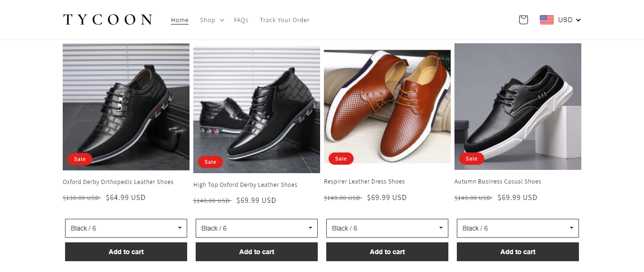This screenshot has height=272, width=644.
Task: Click Sale badge on Autumn Business shoes
Action: pos(471,159)
